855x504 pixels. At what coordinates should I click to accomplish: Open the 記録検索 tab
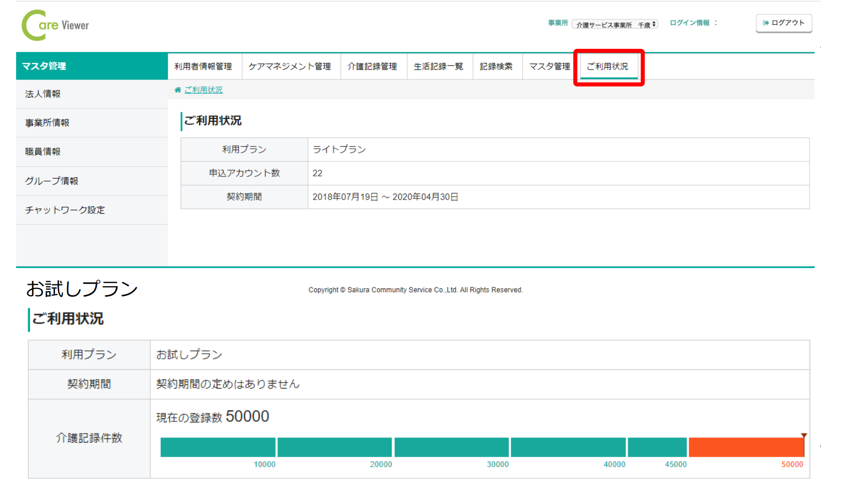[x=496, y=67]
